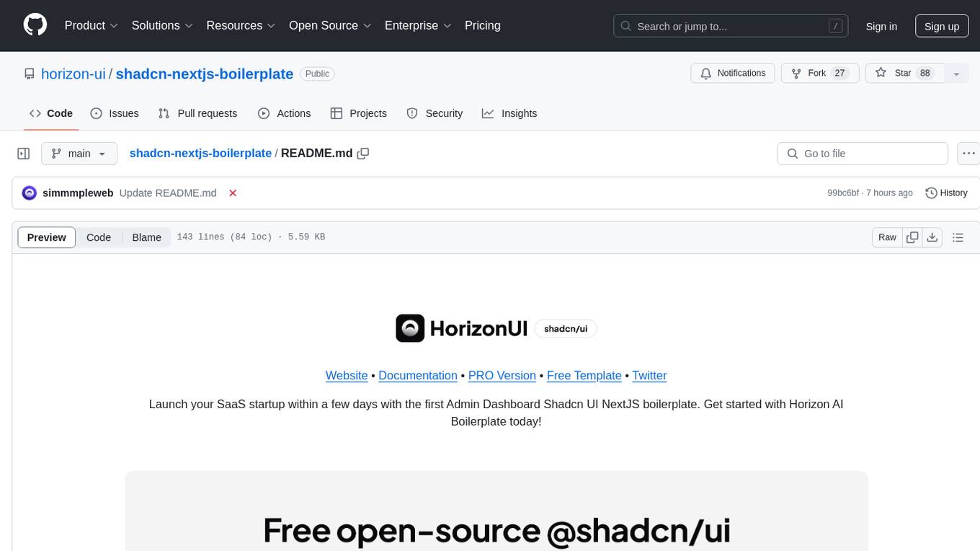The height and width of the screenshot is (551, 980).
Task: Click the Notifications bell button
Action: [733, 74]
